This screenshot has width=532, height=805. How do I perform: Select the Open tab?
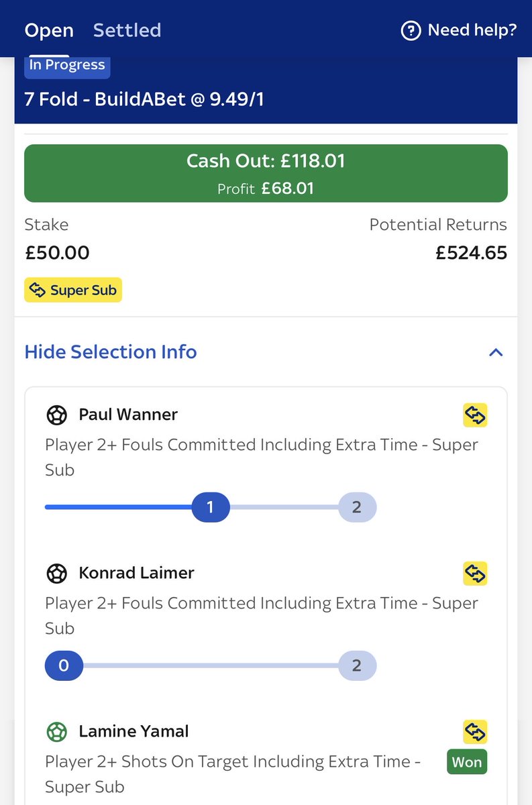click(x=49, y=30)
